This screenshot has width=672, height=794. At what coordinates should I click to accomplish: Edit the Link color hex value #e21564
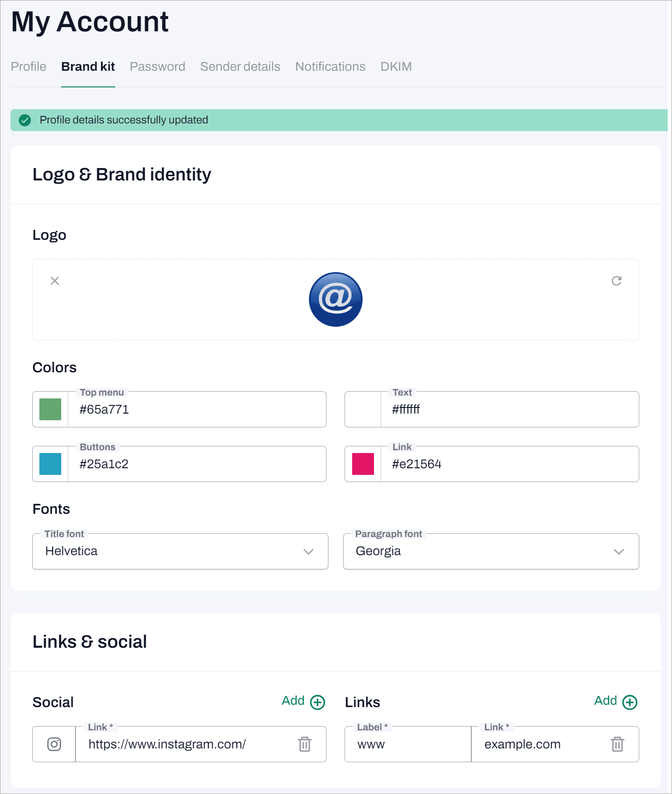click(x=510, y=464)
